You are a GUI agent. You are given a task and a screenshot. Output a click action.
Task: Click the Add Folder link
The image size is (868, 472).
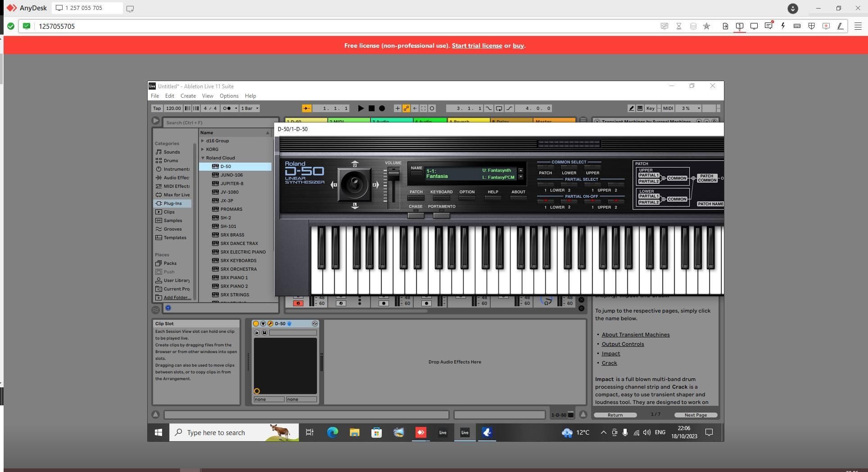[x=177, y=298]
